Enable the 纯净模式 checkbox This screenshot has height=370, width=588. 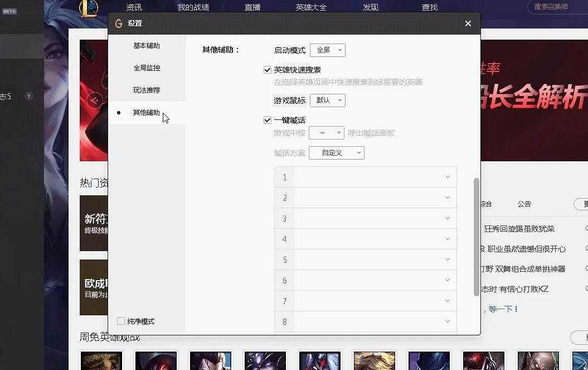(x=121, y=321)
